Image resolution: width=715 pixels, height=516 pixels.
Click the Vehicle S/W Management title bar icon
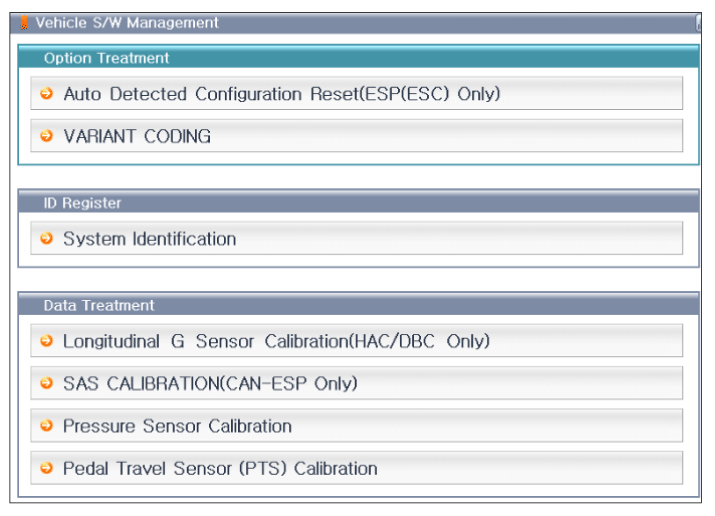pos(24,23)
